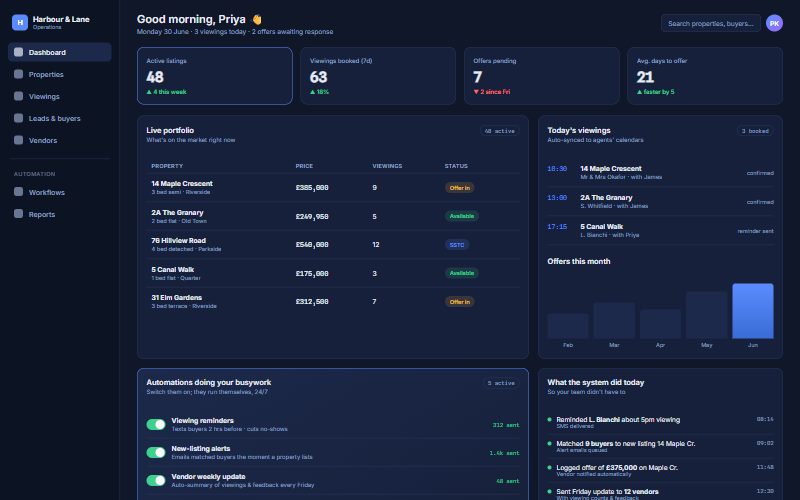Click Offer in status for Elm Gardens
800x500 pixels.
460,302
